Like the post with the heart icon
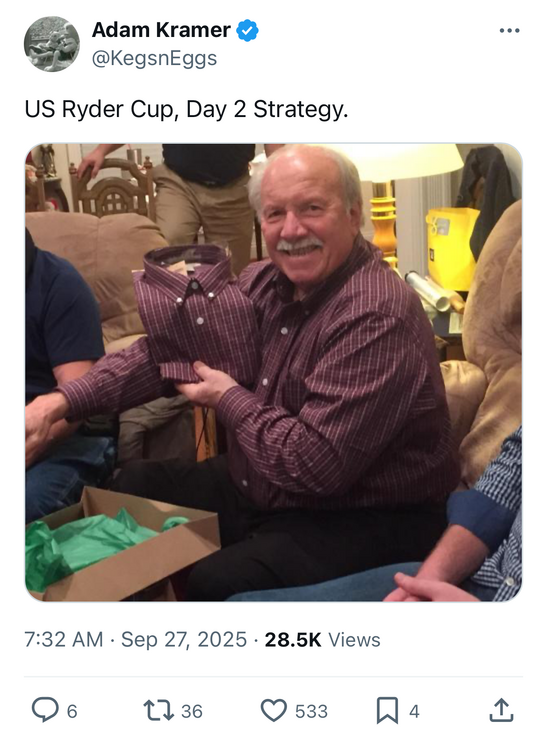This screenshot has height=750, width=547. point(274,710)
